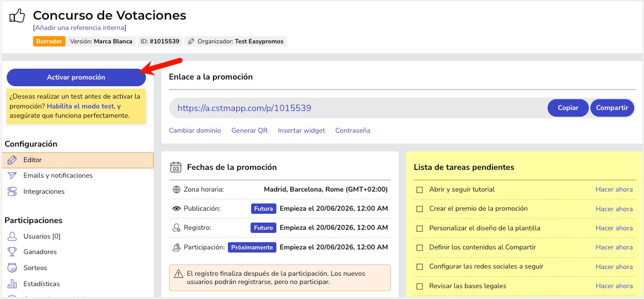This screenshot has height=299, width=644.
Task: Go to the Sorteos section
Action: point(35,268)
